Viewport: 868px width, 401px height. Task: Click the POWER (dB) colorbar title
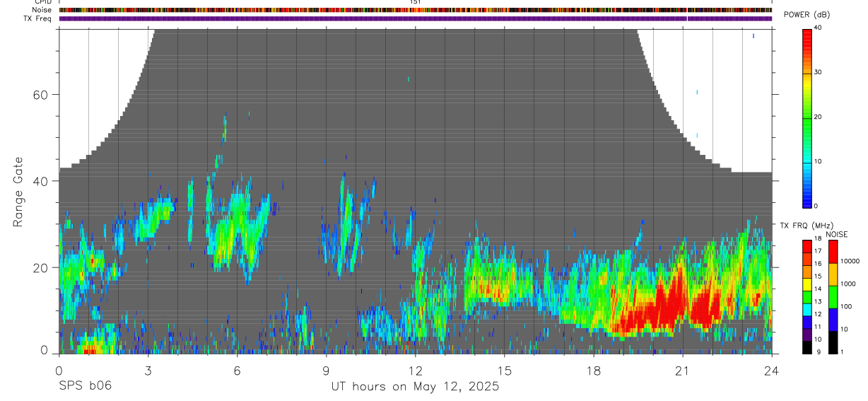point(807,16)
